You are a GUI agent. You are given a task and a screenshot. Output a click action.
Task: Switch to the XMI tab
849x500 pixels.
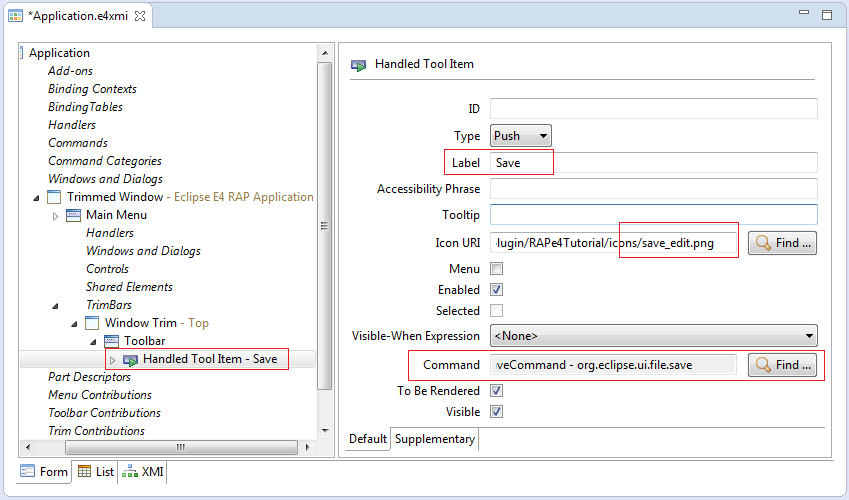pyautogui.click(x=142, y=472)
